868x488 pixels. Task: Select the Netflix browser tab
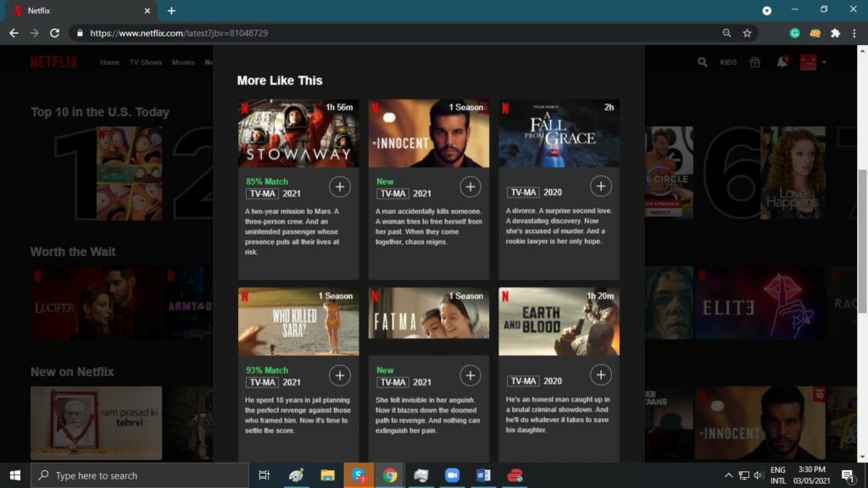coord(81,11)
